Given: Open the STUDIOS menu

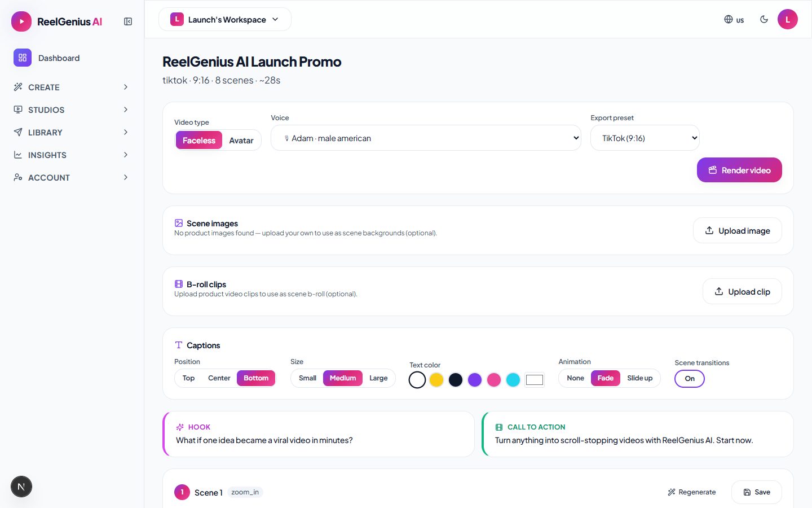Looking at the screenshot, I should pyautogui.click(x=72, y=110).
